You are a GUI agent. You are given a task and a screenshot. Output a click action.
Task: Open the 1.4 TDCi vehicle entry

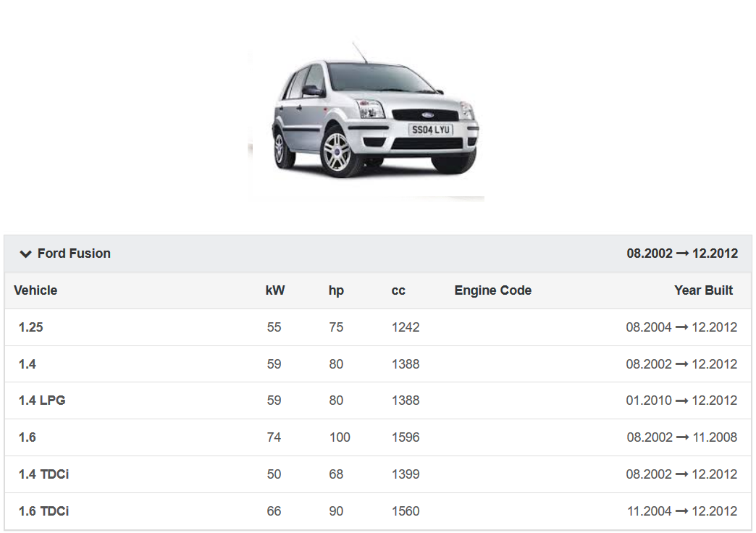44,474
